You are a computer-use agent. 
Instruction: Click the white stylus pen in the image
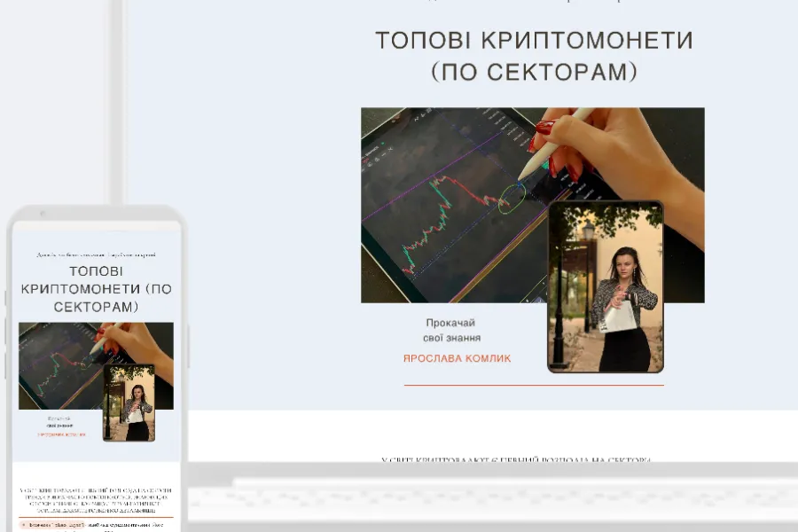pyautogui.click(x=557, y=142)
